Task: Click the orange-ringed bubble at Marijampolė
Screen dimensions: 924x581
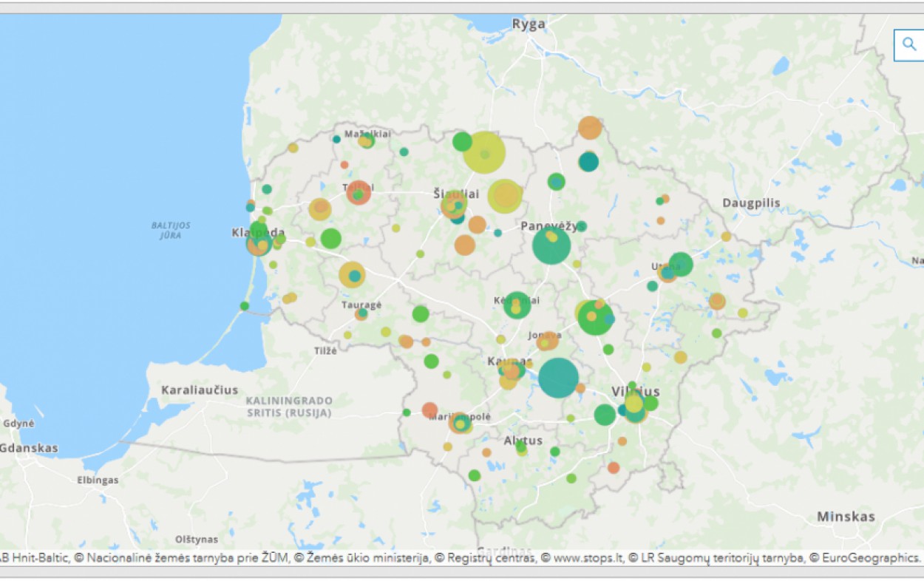Action: (460, 423)
